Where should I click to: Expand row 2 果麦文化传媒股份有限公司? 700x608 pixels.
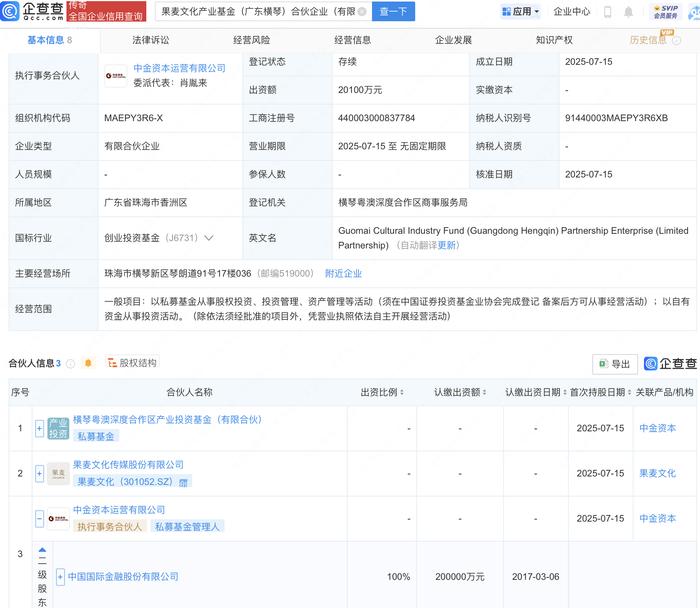[39, 473]
